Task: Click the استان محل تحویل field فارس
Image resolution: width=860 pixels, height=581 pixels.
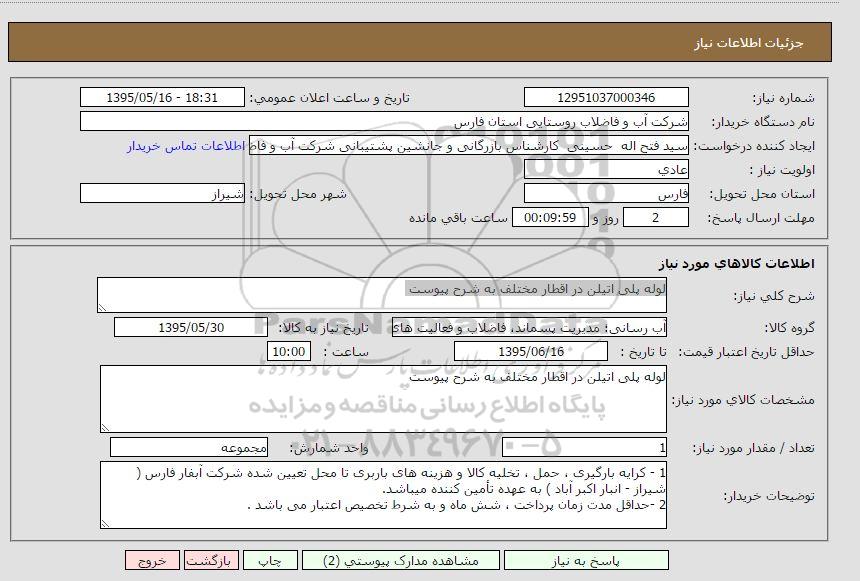Action: tap(606, 194)
